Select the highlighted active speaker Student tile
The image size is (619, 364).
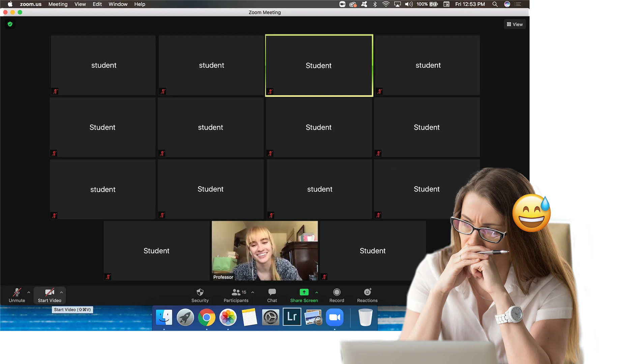click(x=319, y=65)
